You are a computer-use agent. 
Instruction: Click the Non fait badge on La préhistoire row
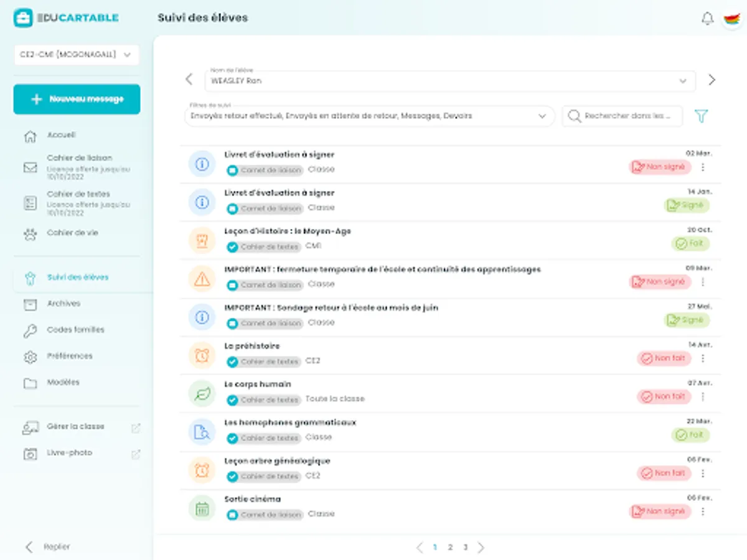click(x=664, y=358)
